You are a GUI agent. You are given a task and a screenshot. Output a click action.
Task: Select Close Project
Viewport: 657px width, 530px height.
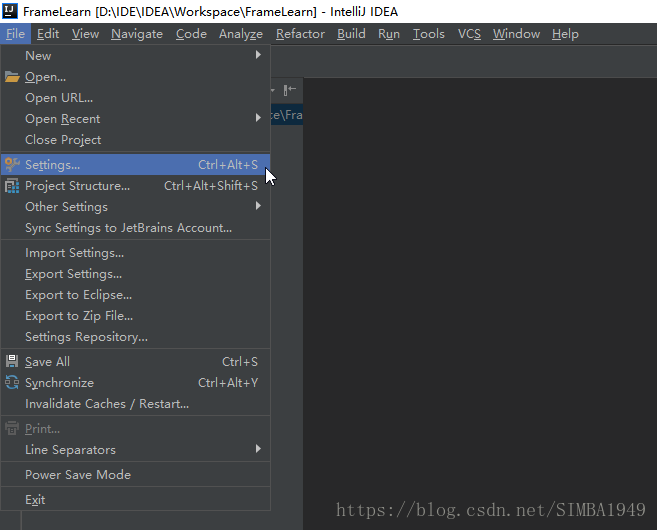click(x=135, y=140)
